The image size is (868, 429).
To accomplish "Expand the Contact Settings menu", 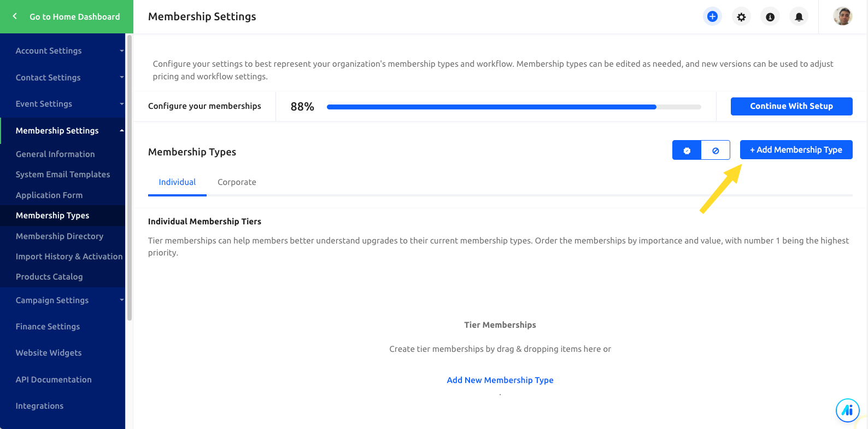I will (63, 78).
